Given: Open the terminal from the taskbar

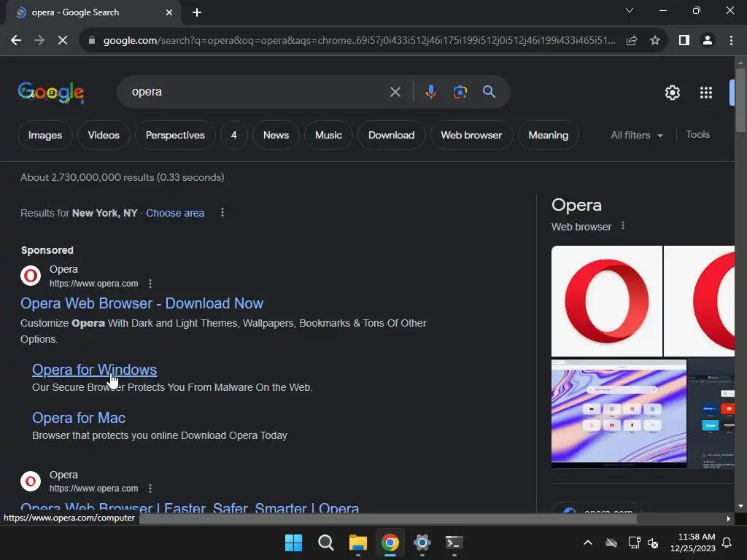Looking at the screenshot, I should click(x=454, y=542).
